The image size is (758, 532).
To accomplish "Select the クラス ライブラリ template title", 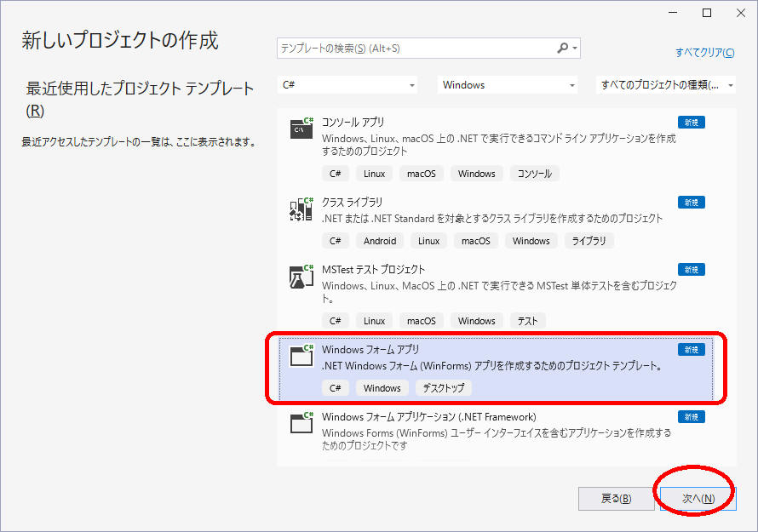I will [352, 202].
